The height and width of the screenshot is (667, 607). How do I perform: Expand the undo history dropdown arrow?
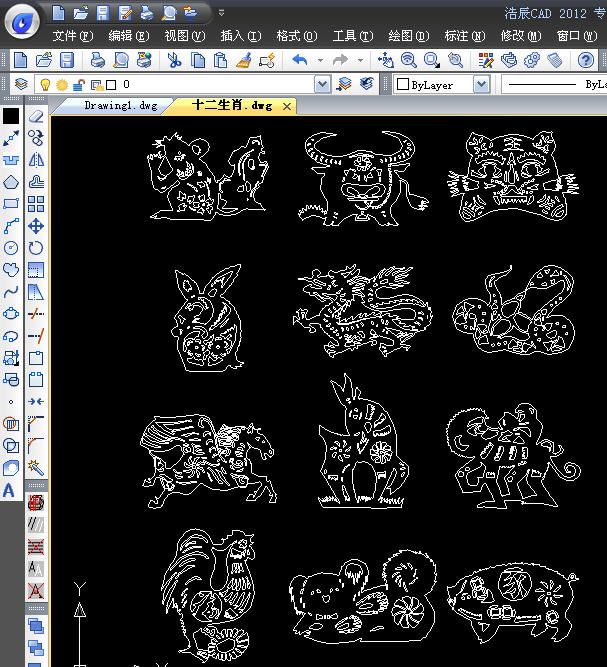pos(320,61)
